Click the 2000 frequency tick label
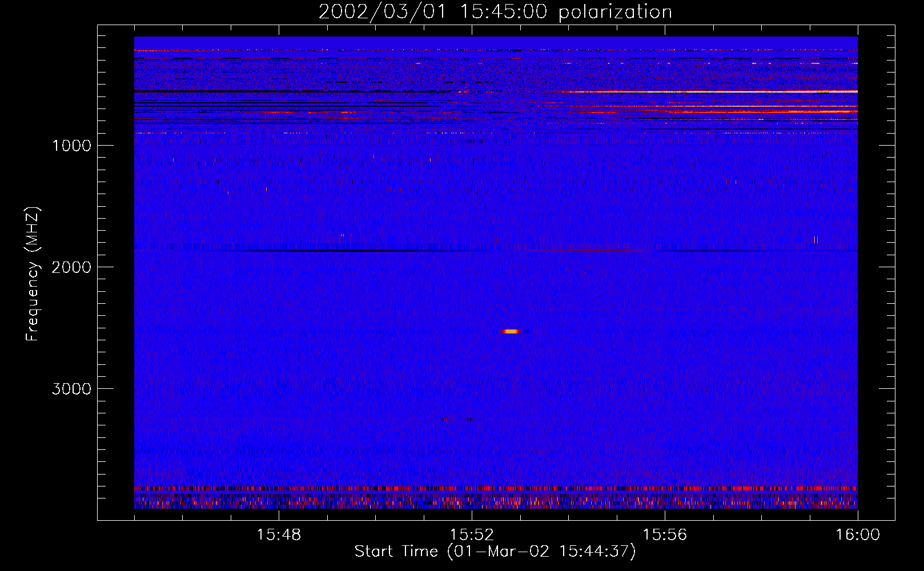Viewport: 924px width, 571px height. (71, 267)
